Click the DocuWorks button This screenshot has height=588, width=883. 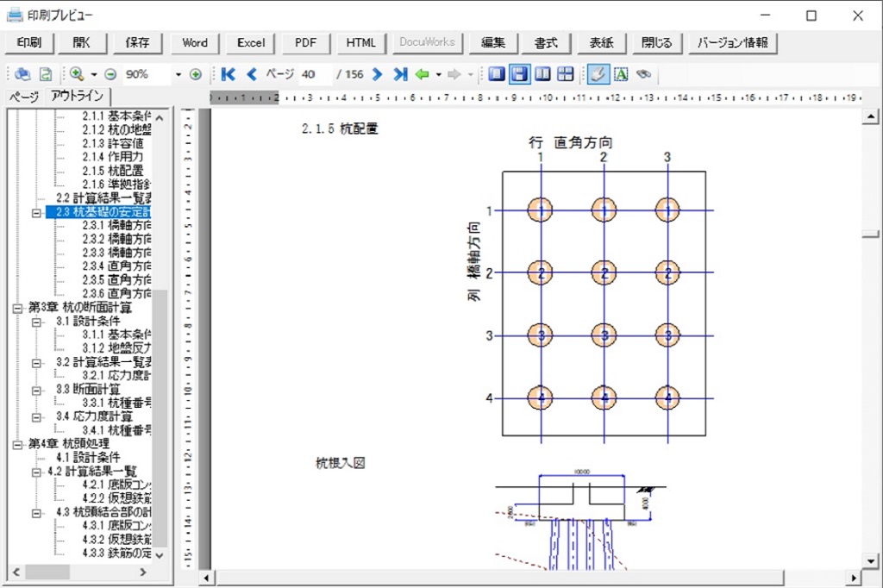tap(428, 42)
